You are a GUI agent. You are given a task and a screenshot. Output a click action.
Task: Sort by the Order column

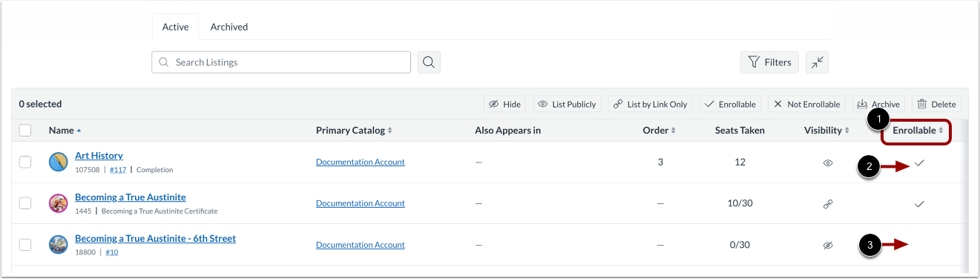(660, 131)
